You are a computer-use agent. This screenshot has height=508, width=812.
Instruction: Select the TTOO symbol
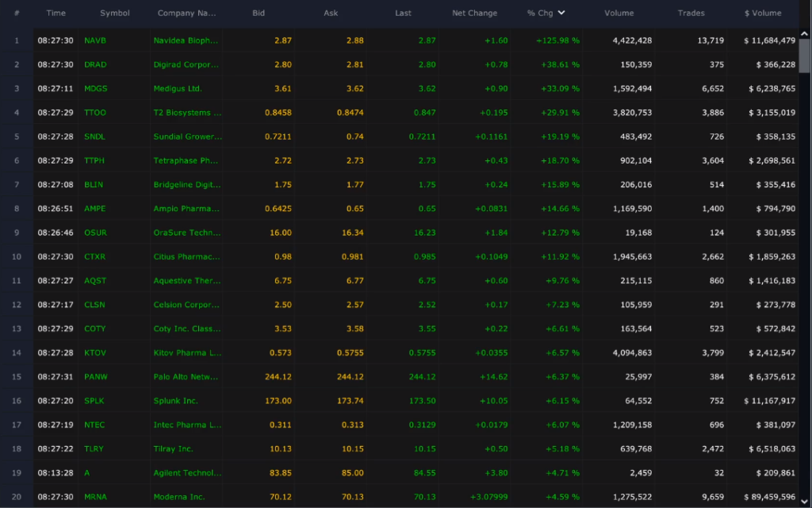95,113
